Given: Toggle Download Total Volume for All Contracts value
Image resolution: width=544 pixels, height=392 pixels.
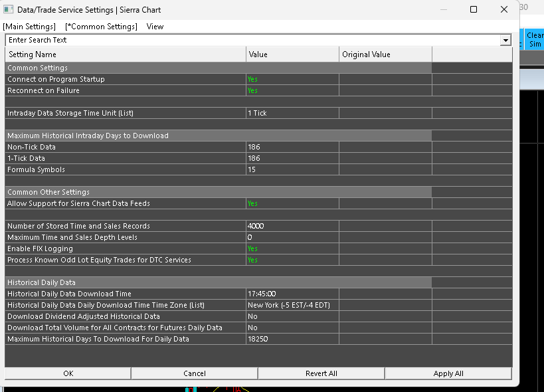Looking at the screenshot, I should [292, 328].
